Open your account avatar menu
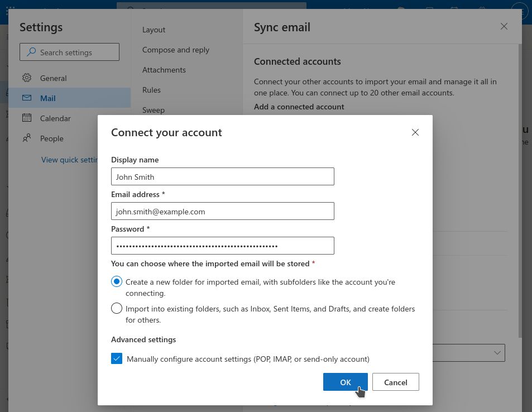The height and width of the screenshot is (412, 532). [x=519, y=11]
